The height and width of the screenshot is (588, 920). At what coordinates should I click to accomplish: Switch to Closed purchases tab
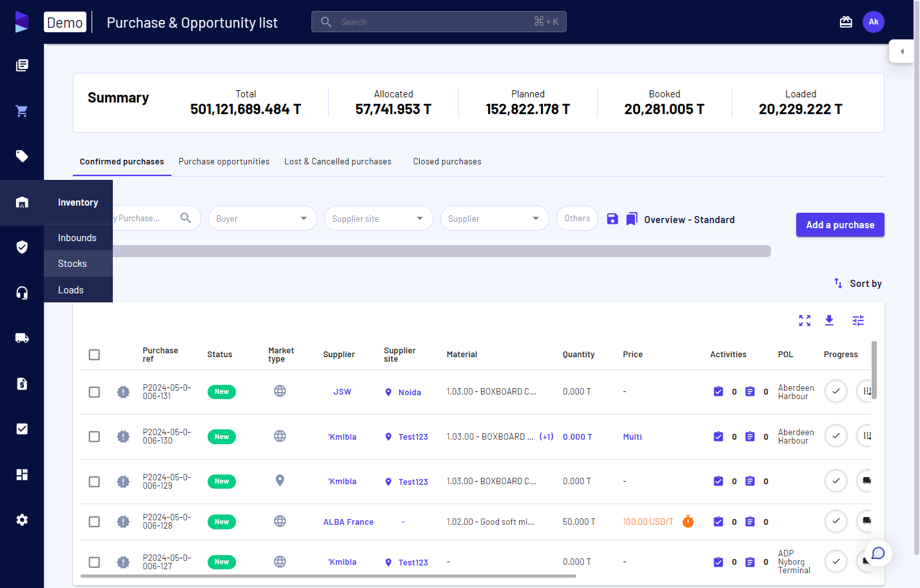pyautogui.click(x=447, y=162)
